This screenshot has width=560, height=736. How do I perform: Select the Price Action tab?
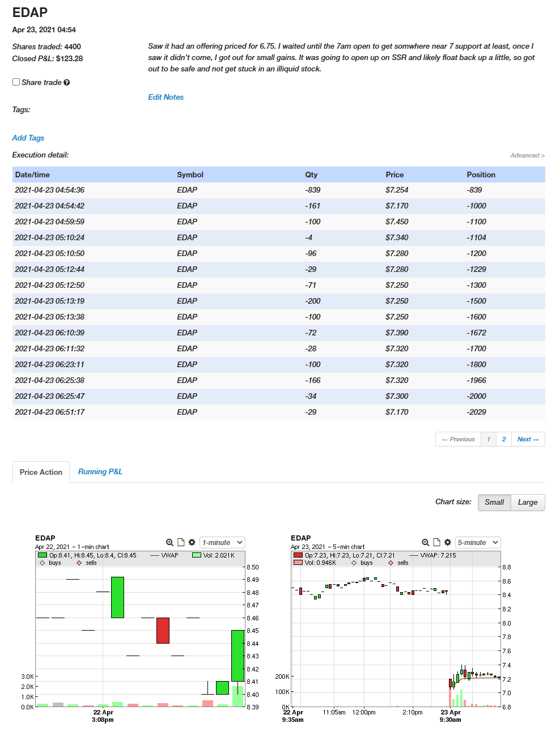pyautogui.click(x=41, y=472)
